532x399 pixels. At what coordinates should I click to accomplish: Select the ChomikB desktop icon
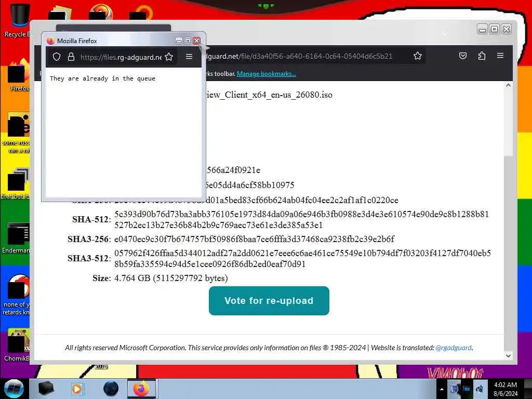[x=17, y=345]
